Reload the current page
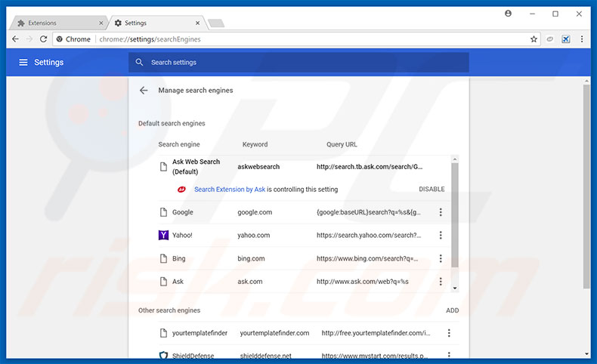The image size is (597, 364). coord(43,39)
